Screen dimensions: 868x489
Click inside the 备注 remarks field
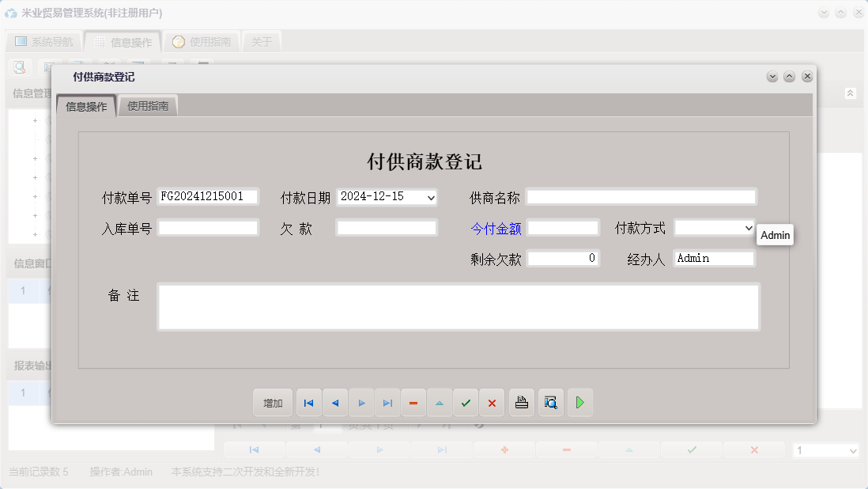click(x=459, y=306)
